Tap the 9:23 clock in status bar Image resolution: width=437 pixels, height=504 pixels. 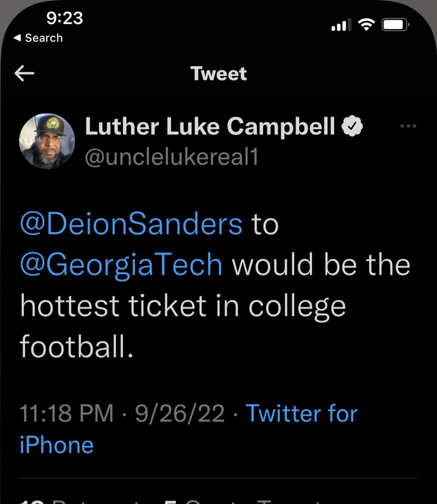pos(64,18)
